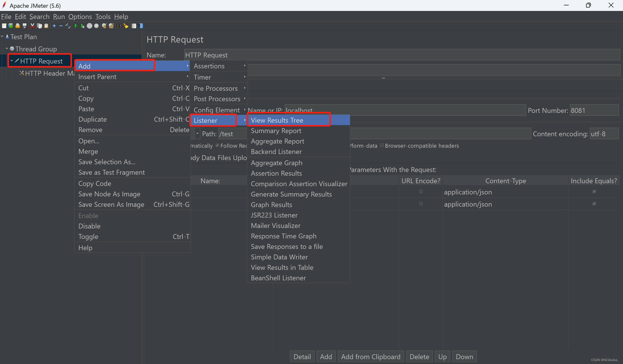
Task: Click the HTTP Header Manager wrench icon
Action: (x=22, y=73)
